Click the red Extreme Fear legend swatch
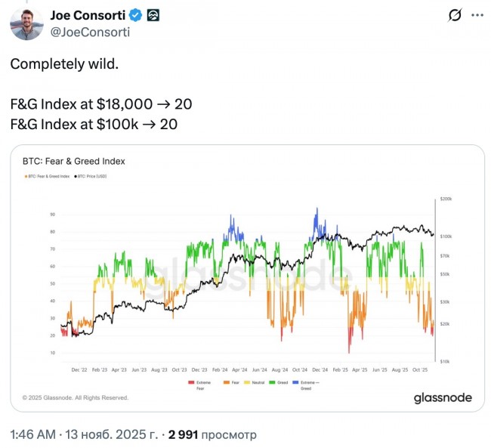491x448 pixels. click(x=191, y=382)
